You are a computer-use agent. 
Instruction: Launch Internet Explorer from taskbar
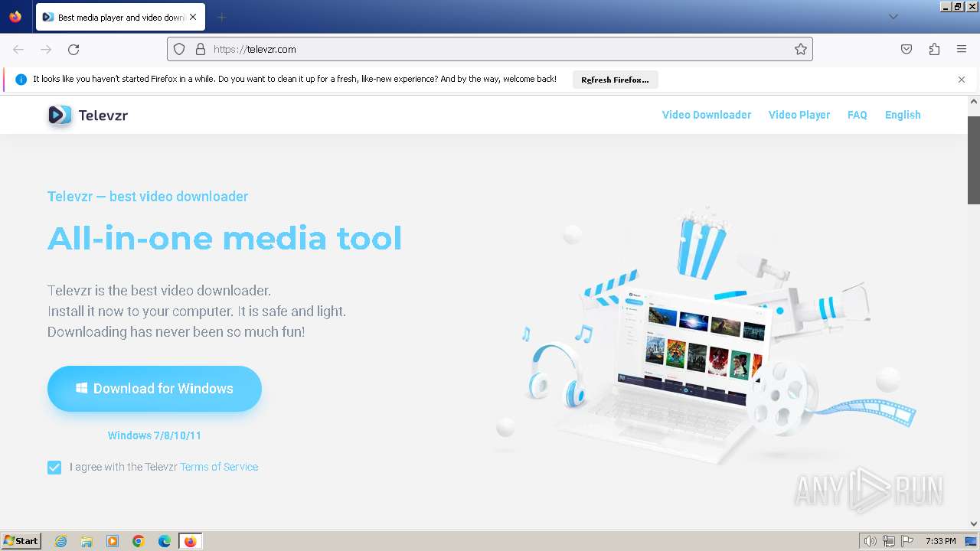click(x=60, y=541)
